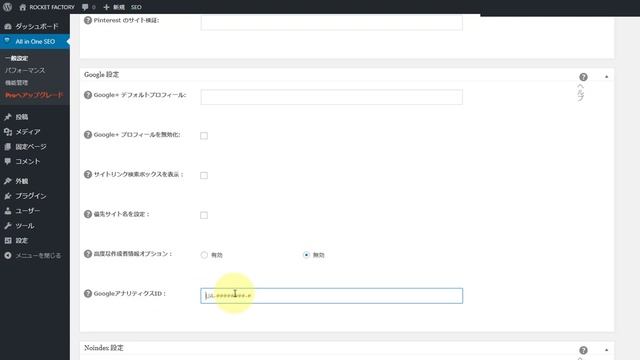This screenshot has height=360, width=640.
Task: Toggle 優先サイト名を設定 checkbox
Action: click(204, 215)
